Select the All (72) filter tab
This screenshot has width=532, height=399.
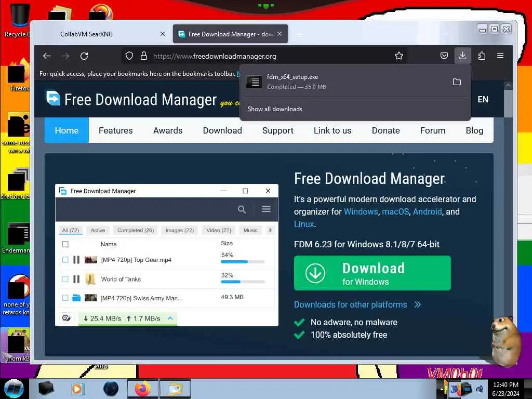point(71,230)
